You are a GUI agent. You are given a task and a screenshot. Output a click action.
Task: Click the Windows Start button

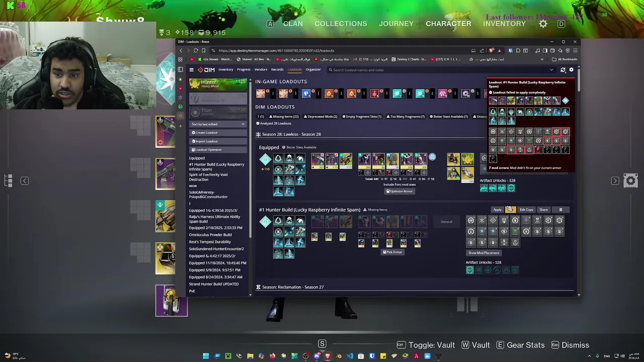(x=206, y=356)
